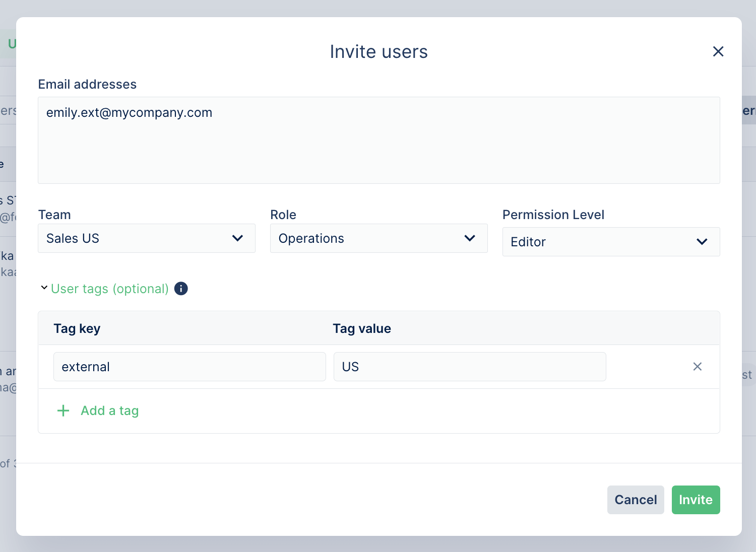Screen dimensions: 756x552
Task: Click the Tag value field containing US
Action: pos(470,367)
